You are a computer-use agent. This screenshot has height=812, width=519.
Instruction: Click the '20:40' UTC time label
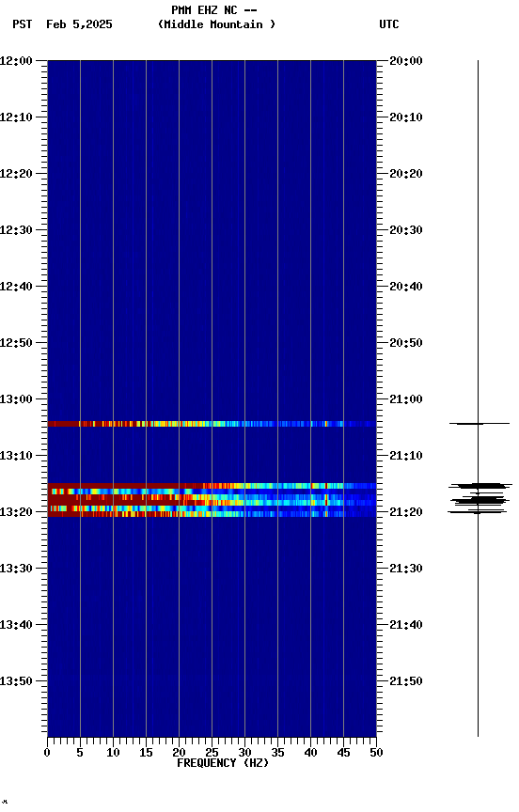(x=406, y=287)
